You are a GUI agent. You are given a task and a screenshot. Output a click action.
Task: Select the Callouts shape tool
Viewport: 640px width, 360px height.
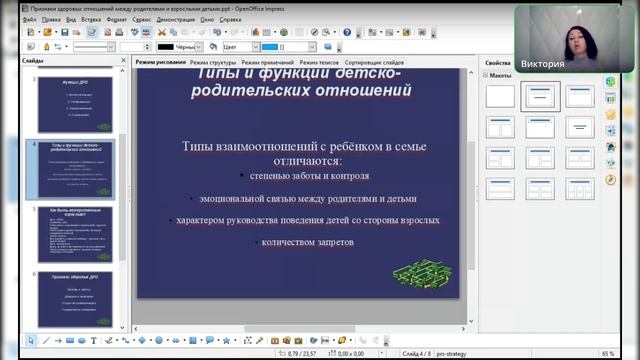(209, 340)
